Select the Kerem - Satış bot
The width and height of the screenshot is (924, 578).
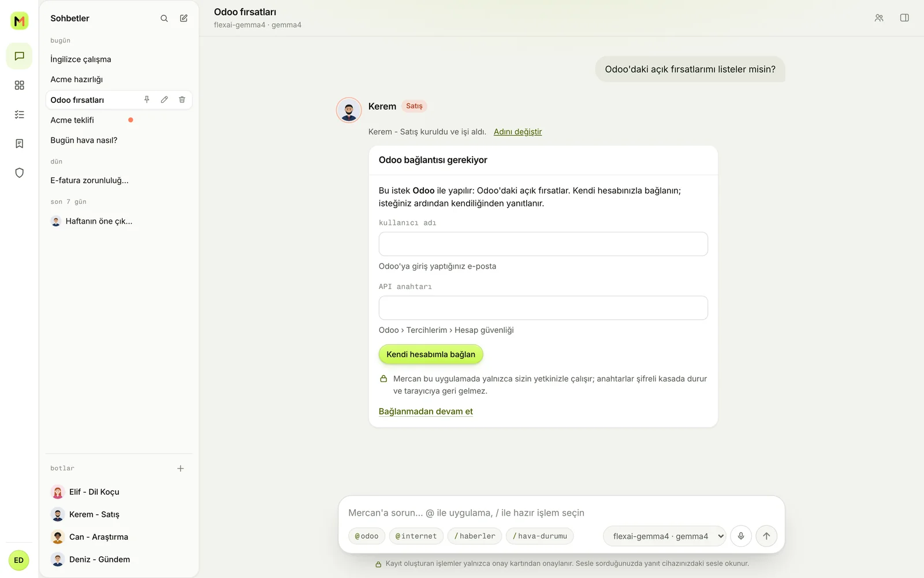click(118, 514)
